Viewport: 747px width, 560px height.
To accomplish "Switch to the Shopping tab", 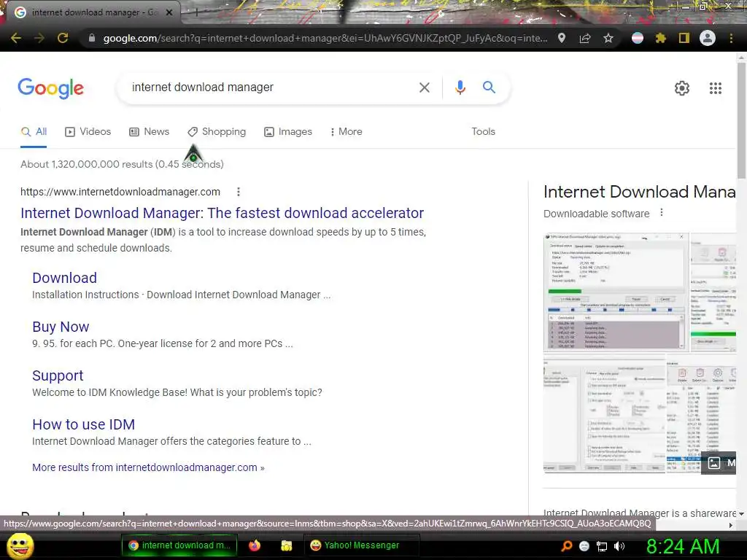I will tap(217, 132).
